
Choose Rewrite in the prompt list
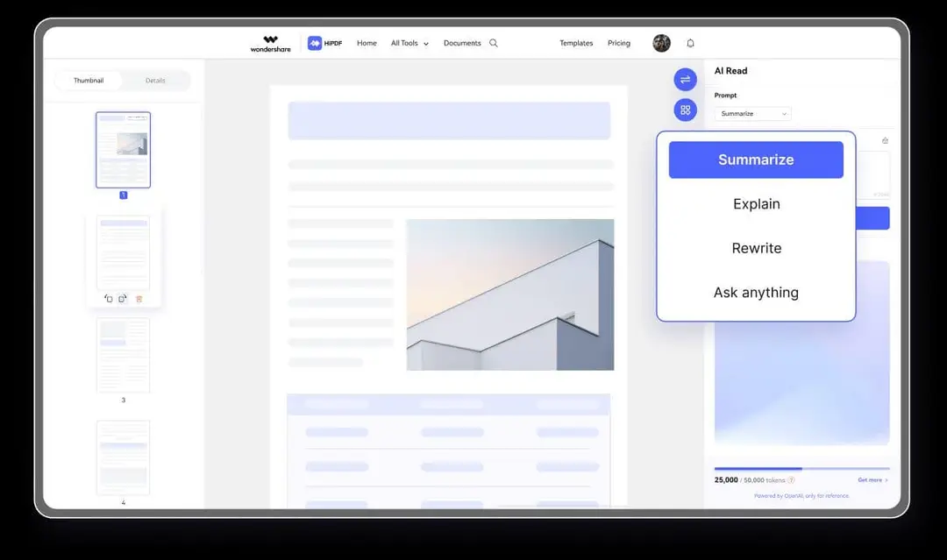click(x=756, y=248)
